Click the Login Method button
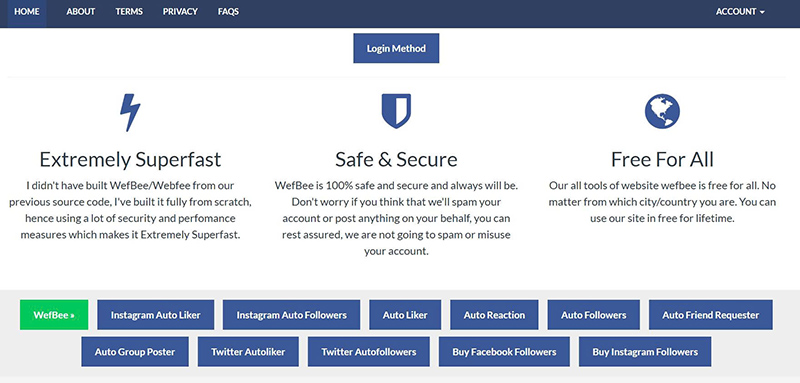The height and width of the screenshot is (383, 800). (x=396, y=48)
